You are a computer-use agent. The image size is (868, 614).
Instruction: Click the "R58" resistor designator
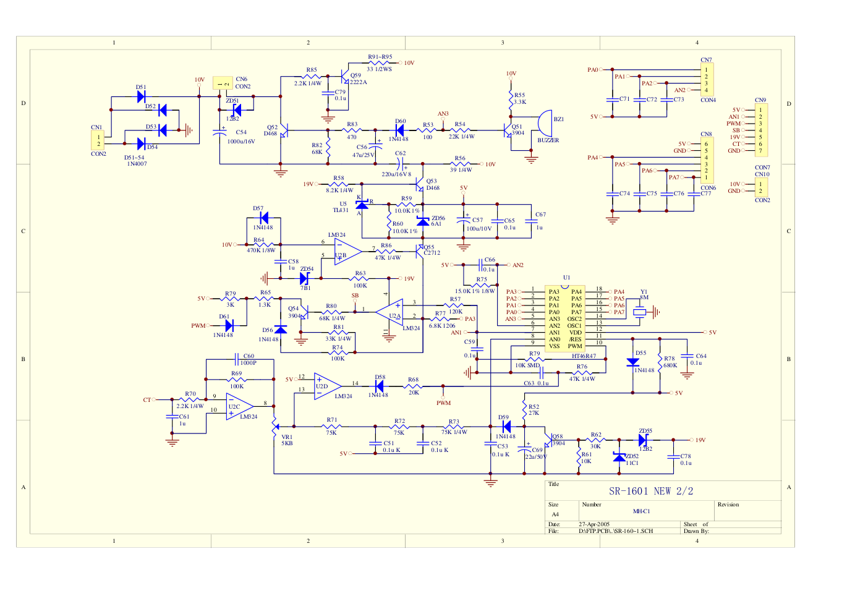click(x=339, y=178)
